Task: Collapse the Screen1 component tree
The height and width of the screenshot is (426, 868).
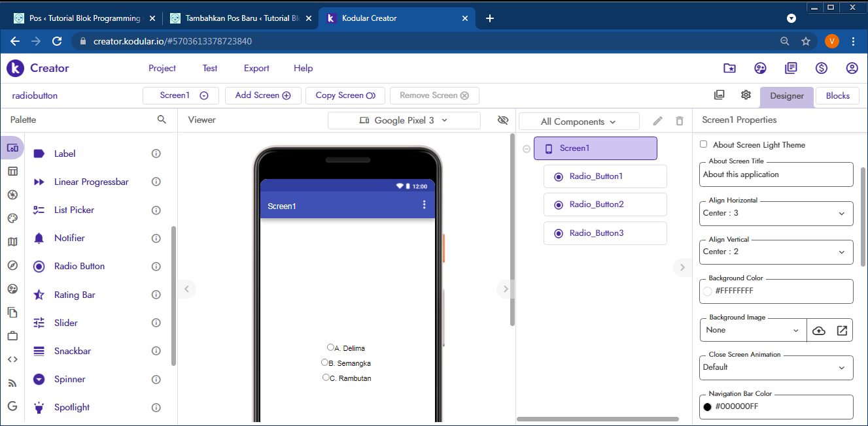Action: click(527, 149)
